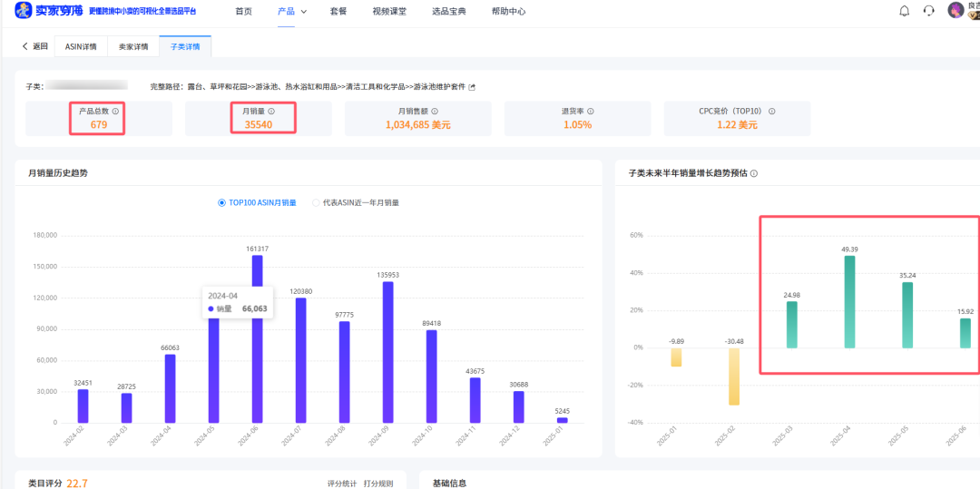Click the forecast bar labeled 35.24

coord(907,316)
